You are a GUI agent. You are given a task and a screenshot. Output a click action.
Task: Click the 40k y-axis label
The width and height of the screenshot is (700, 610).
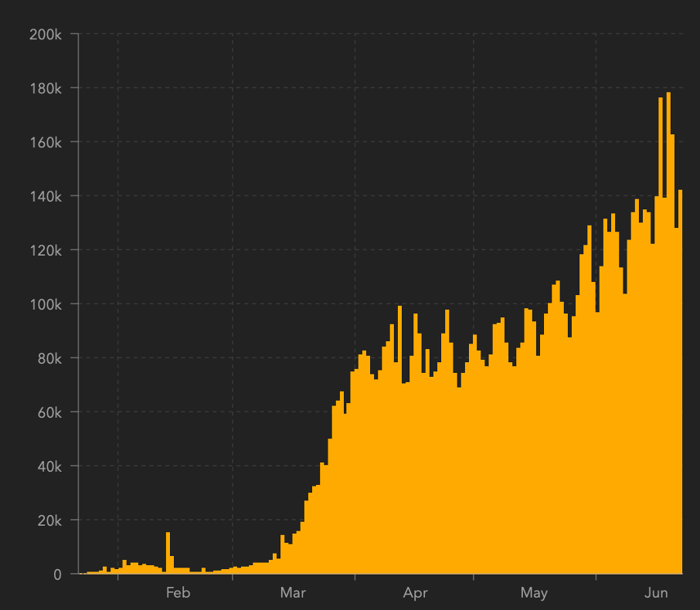point(49,466)
